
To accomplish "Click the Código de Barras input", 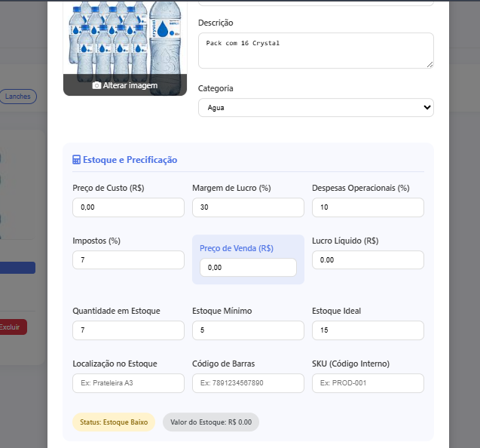I will [x=248, y=383].
